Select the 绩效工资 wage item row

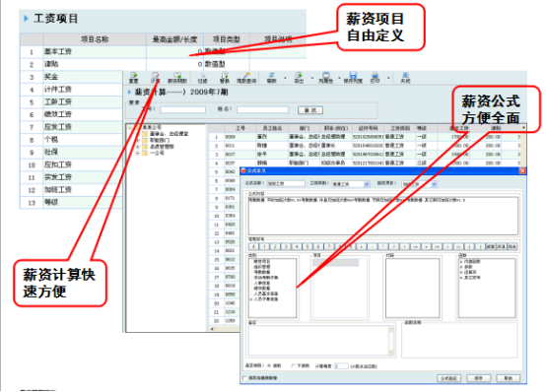click(71, 114)
